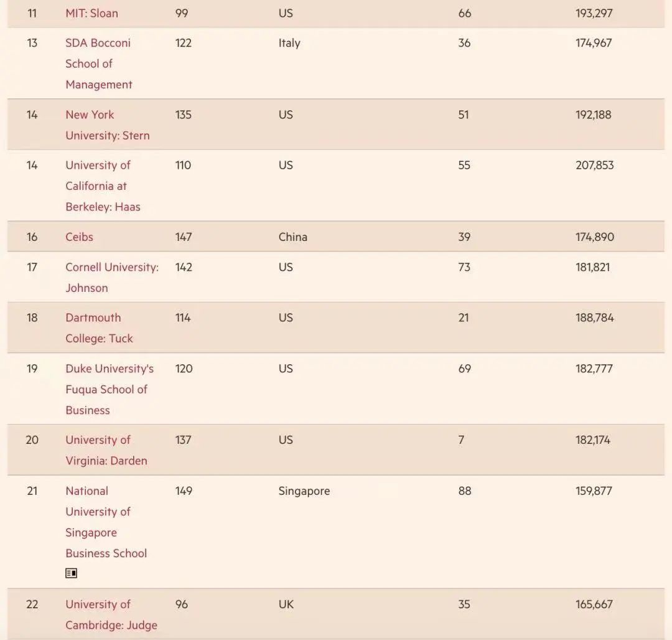Click the Singapore country cell
The width and height of the screenshot is (672, 640).
click(x=304, y=491)
